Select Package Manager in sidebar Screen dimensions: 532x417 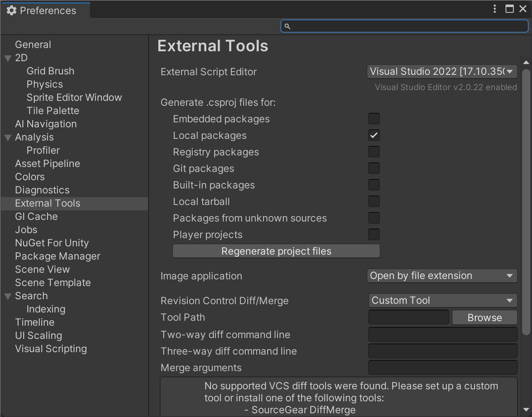click(x=58, y=256)
